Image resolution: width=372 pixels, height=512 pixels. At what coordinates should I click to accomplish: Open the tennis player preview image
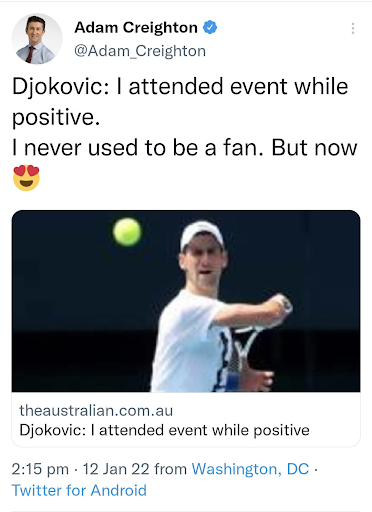click(186, 301)
